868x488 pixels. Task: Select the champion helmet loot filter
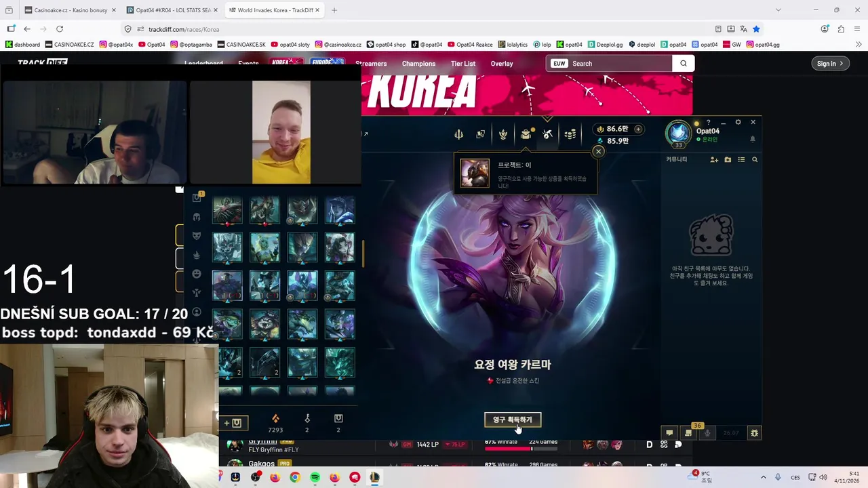coord(197,217)
